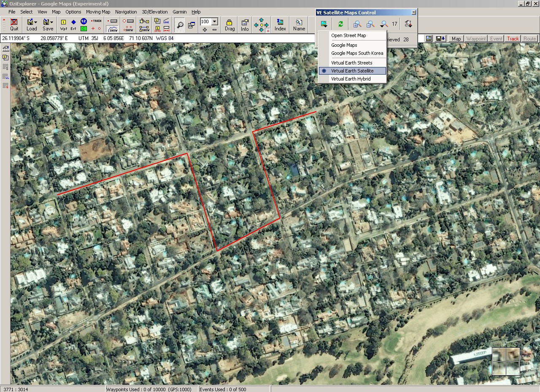
Task: Open the zoom level dropdown
Action: tap(215, 21)
